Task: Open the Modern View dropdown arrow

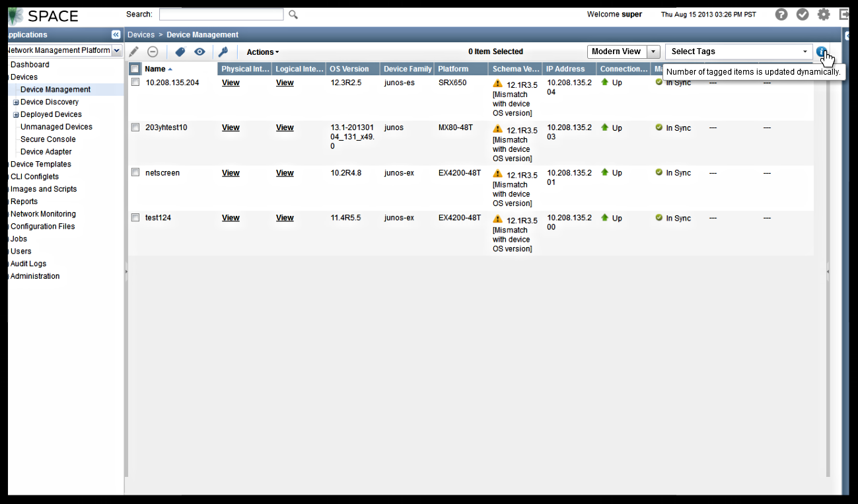Action: pos(653,52)
